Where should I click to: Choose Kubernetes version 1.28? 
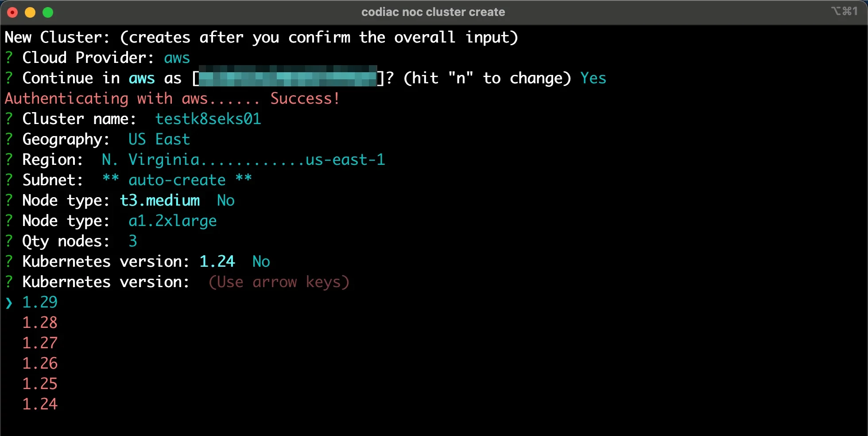(x=40, y=323)
